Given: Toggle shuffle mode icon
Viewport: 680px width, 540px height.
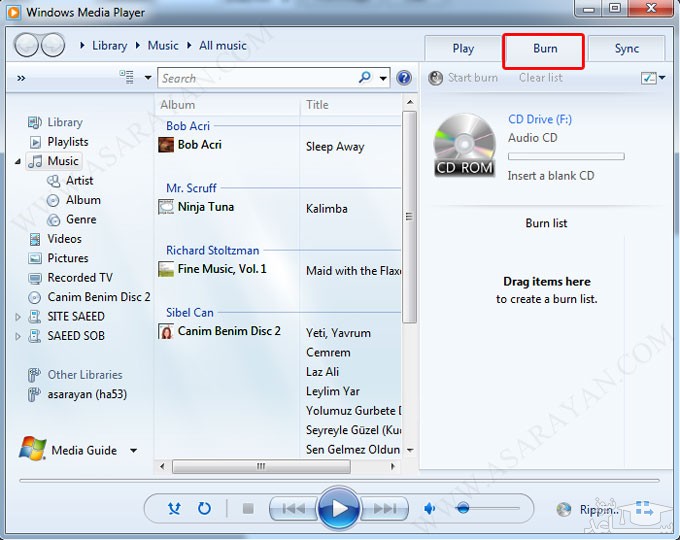Looking at the screenshot, I should (x=175, y=509).
